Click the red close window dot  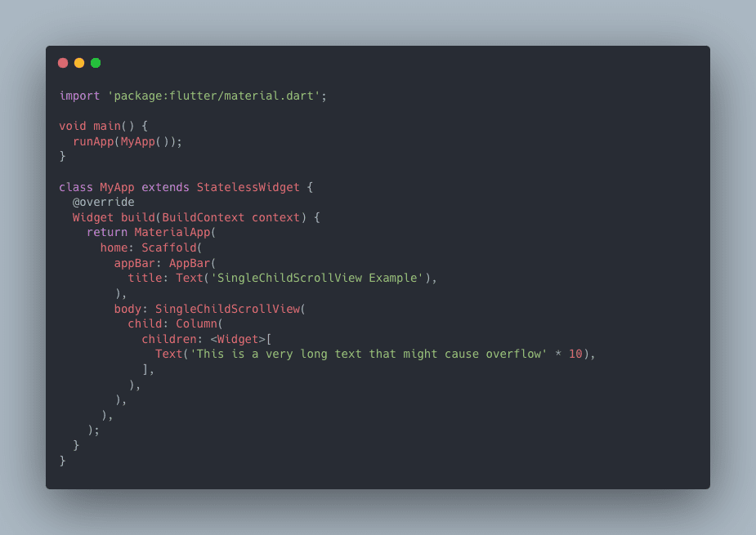pos(63,63)
